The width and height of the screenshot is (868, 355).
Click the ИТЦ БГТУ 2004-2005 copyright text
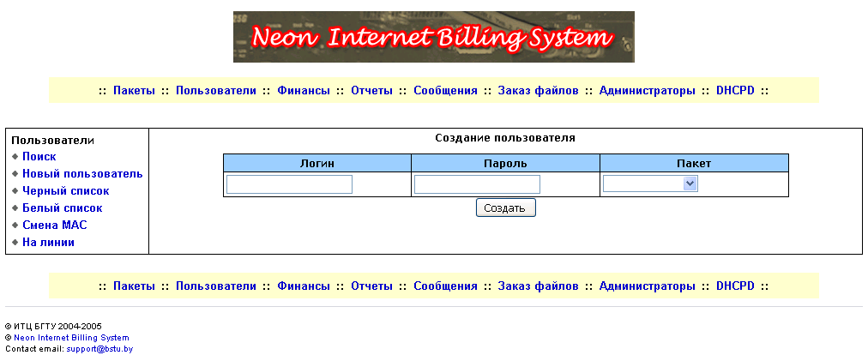[x=53, y=327]
